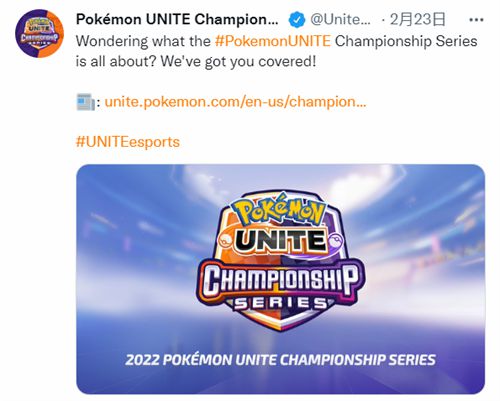This screenshot has width=500, height=401.
Task: Click the newspaper emoji before the link
Action: (85, 102)
